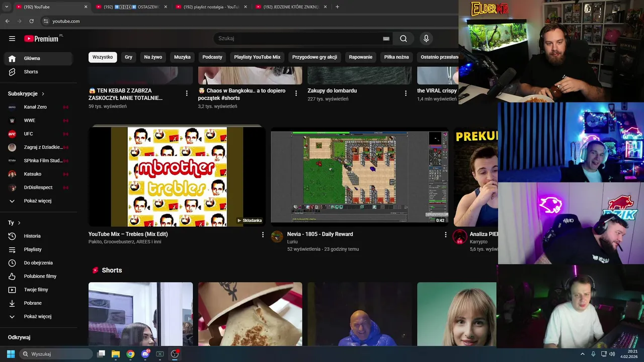Screen dimensions: 644x362
Task: Select the Wszystko filter chip
Action: (103, 57)
